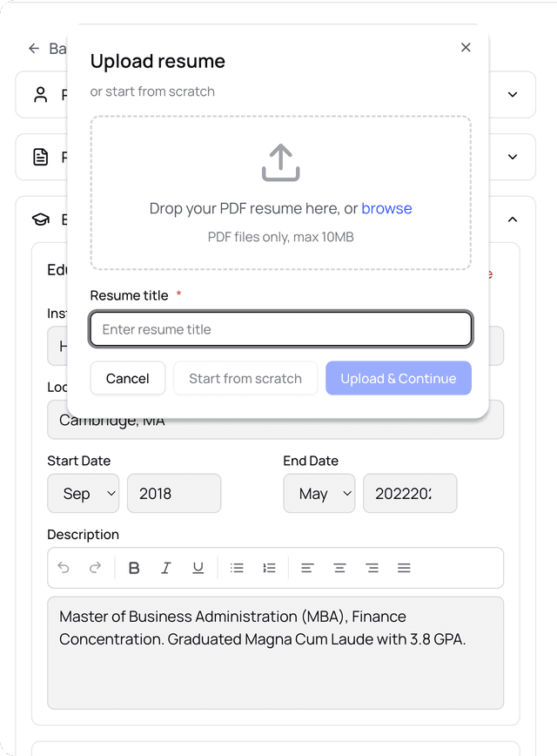Viewport: 557px width, 756px height.
Task: Insert a numbered list in the description
Action: [269, 567]
